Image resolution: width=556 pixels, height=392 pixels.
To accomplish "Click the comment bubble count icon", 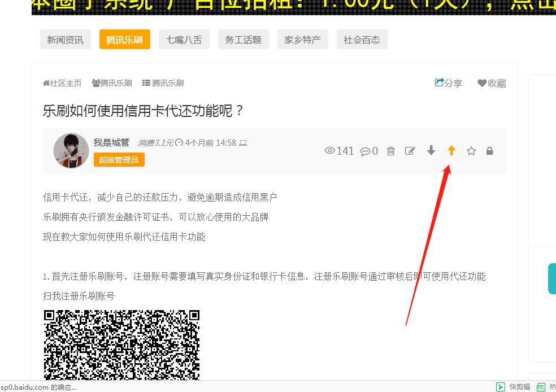I will (366, 151).
